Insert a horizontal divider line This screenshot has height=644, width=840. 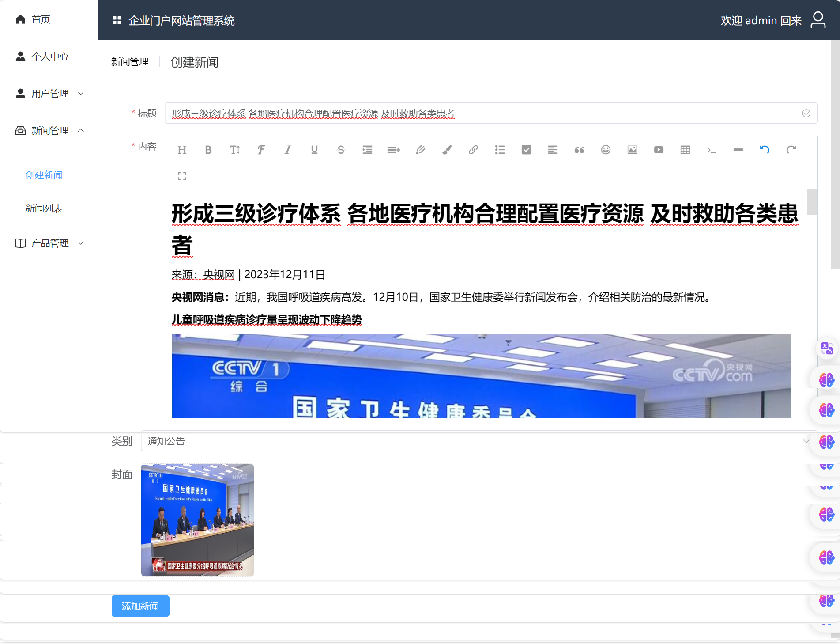pos(738,150)
